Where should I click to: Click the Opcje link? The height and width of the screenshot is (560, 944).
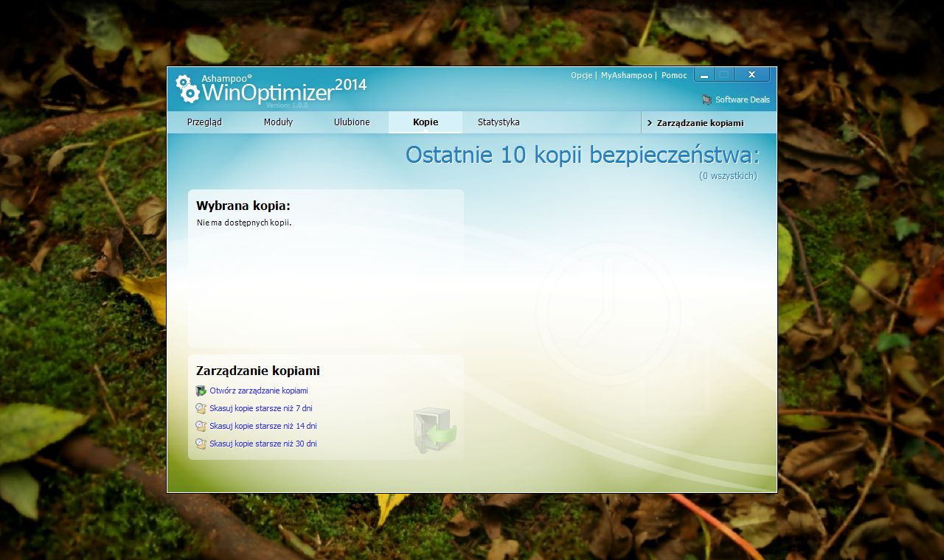coord(581,75)
